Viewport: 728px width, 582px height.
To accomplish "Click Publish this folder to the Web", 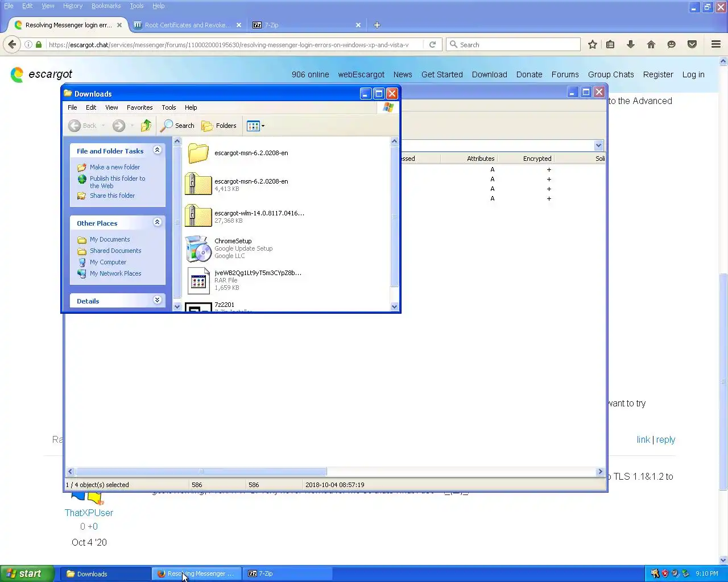I will pyautogui.click(x=111, y=182).
